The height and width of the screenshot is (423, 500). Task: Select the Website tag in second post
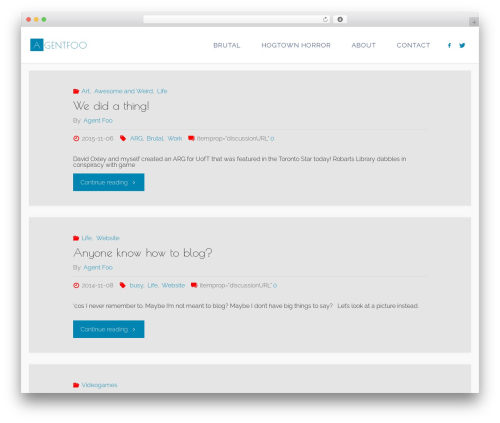(173, 285)
